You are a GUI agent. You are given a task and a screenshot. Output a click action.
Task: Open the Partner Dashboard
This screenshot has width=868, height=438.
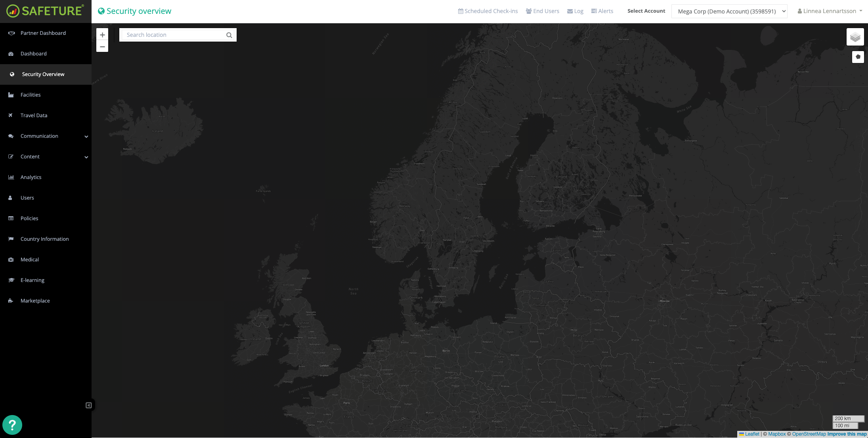[43, 33]
